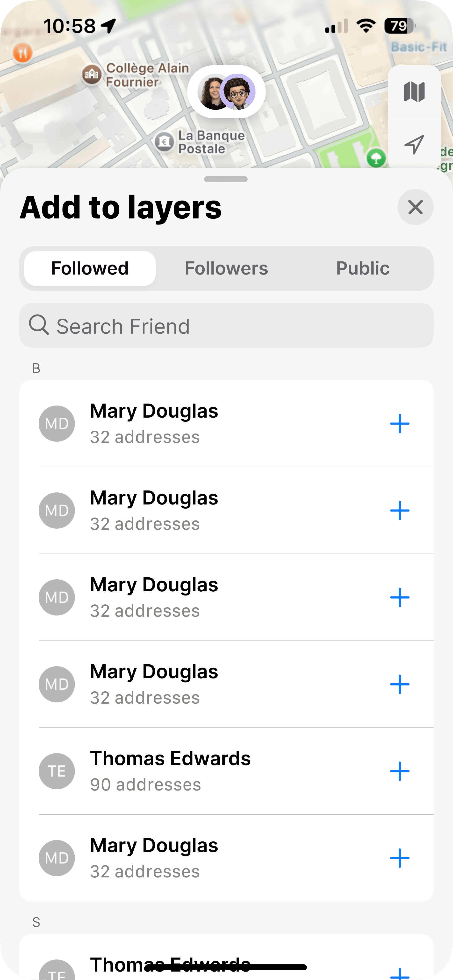Tap the second Mary Douglas plus button
This screenshot has width=453, height=980.
pyautogui.click(x=399, y=511)
